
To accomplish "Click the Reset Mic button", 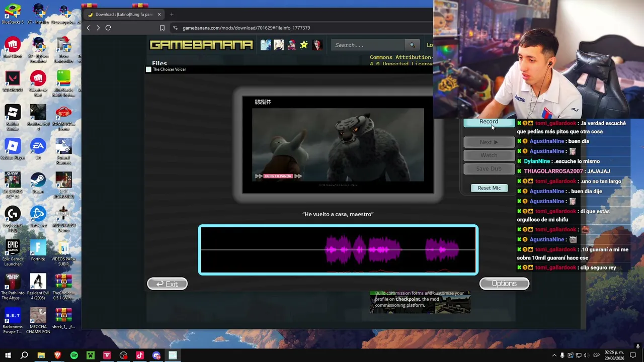I will pos(489,188).
